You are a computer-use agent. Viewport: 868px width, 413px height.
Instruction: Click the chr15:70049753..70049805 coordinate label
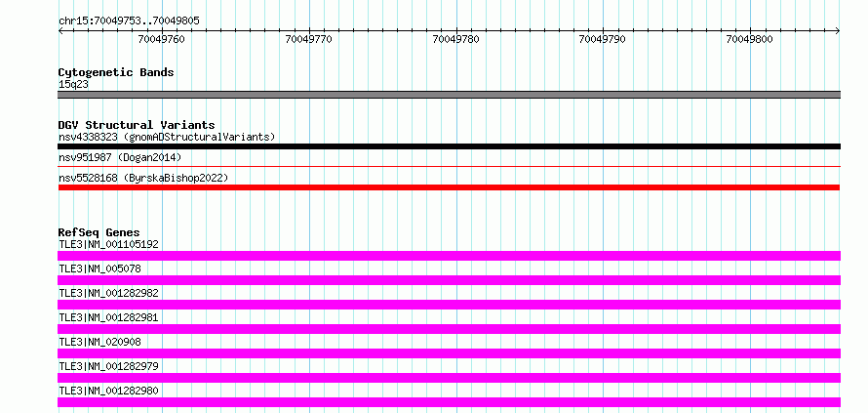129,21
